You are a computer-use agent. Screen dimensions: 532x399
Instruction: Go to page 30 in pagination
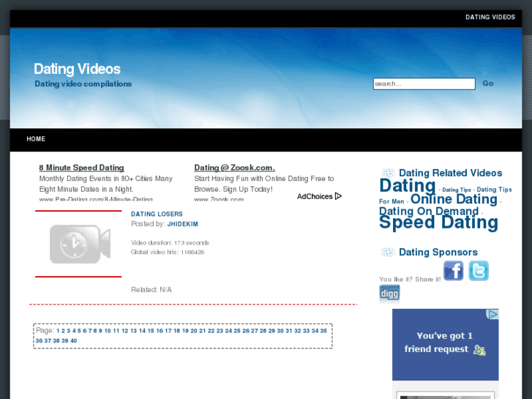[280, 331]
